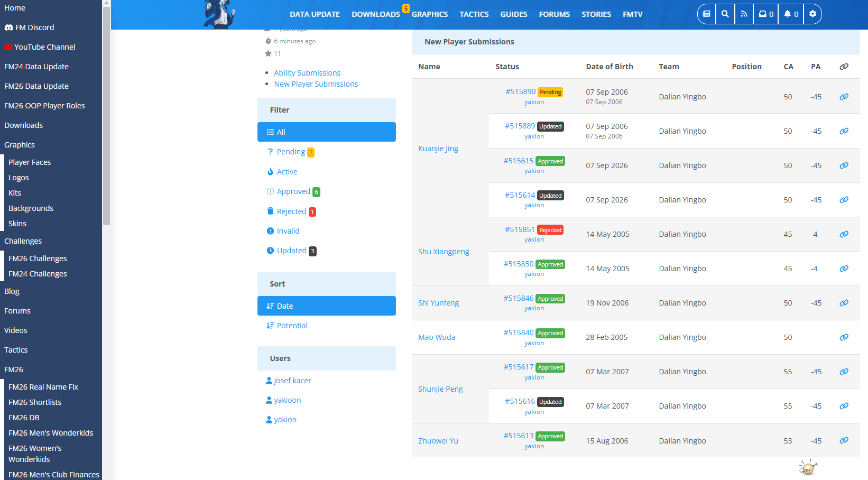Open the Tactics tab in top navigation
Image resolution: width=868 pixels, height=480 pixels.
(474, 14)
